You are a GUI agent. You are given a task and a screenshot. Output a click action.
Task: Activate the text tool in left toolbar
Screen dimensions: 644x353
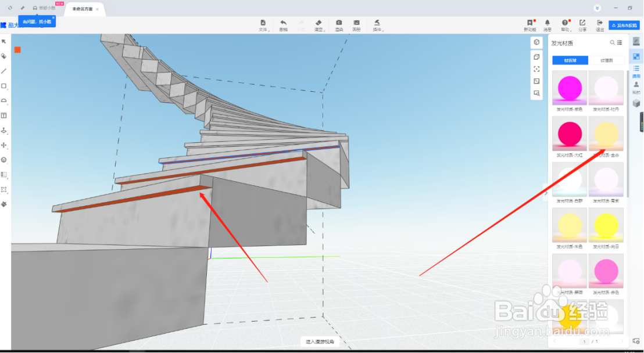4,116
